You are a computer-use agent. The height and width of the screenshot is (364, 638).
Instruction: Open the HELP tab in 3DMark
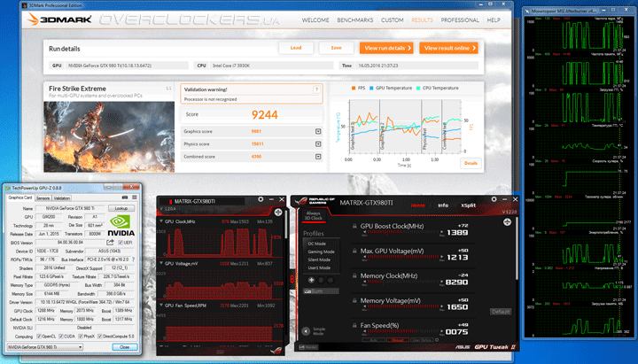494,20
